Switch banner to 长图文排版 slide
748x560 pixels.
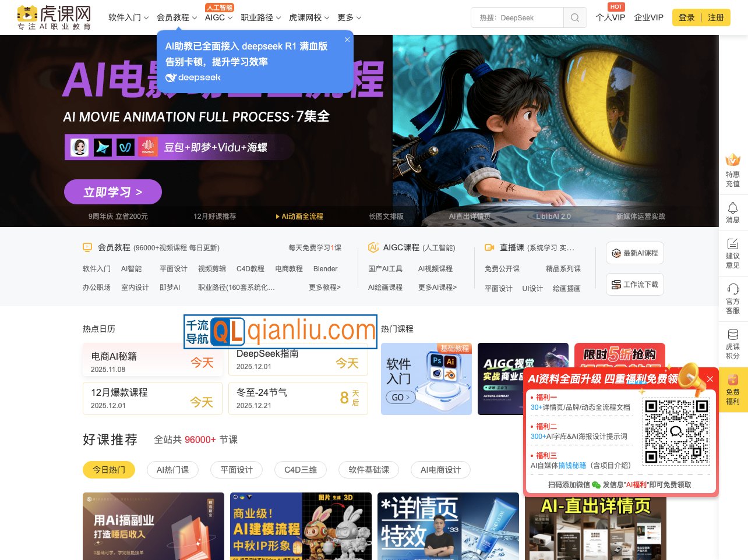(x=386, y=217)
